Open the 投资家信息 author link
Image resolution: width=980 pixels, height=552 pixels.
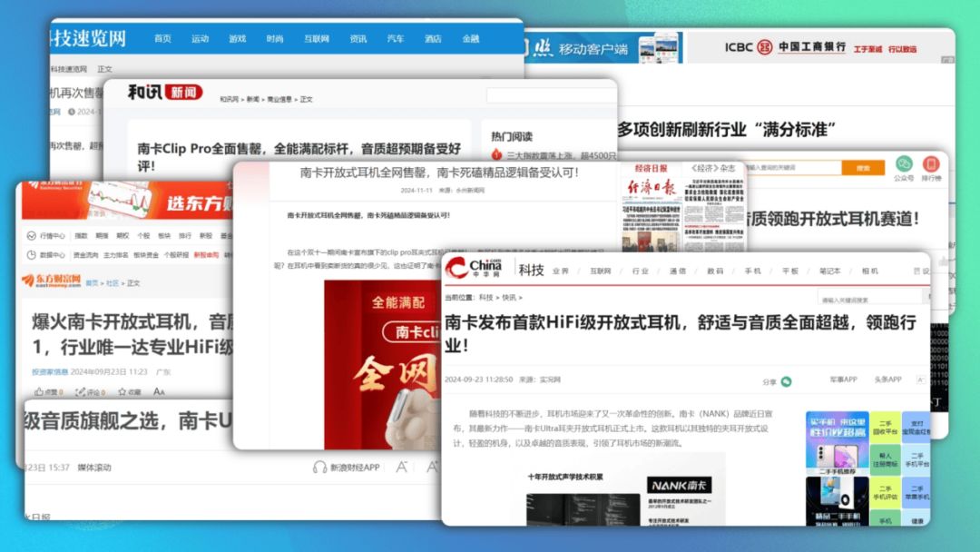point(50,371)
